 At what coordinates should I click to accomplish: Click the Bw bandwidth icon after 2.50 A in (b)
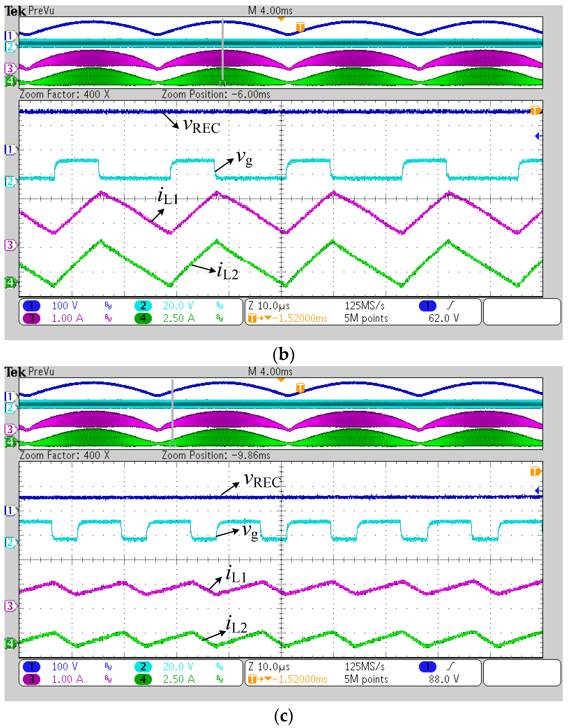220,318
